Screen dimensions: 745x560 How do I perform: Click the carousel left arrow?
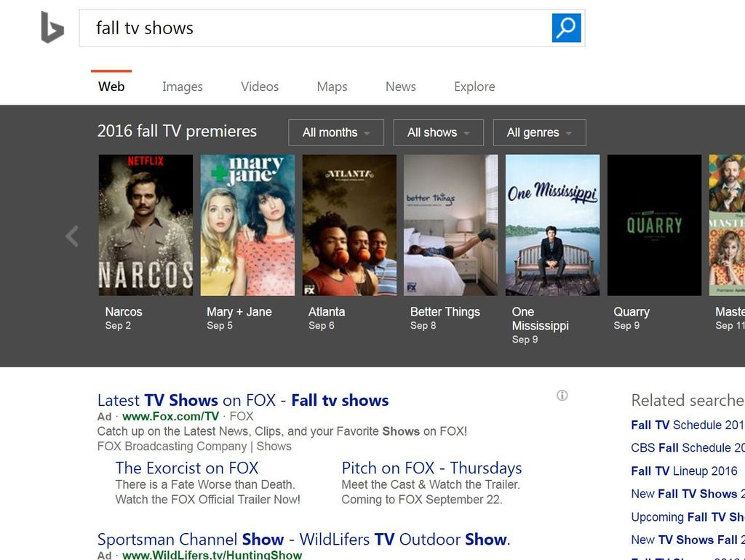click(72, 236)
